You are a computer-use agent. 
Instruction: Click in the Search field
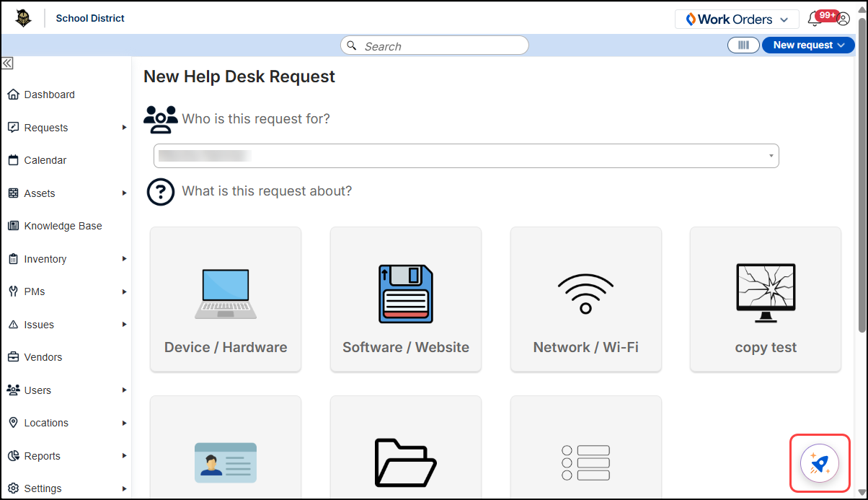(435, 45)
